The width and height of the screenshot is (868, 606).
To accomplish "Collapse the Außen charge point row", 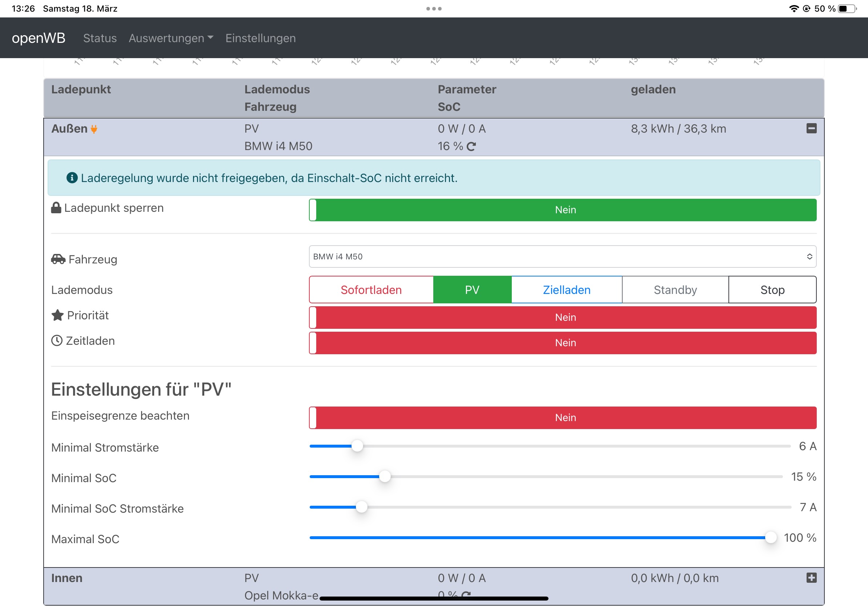I will [811, 129].
